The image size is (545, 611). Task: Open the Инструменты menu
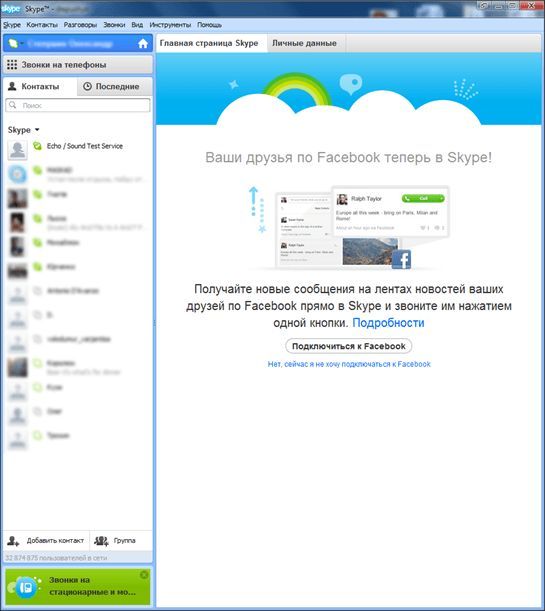pyautogui.click(x=170, y=25)
